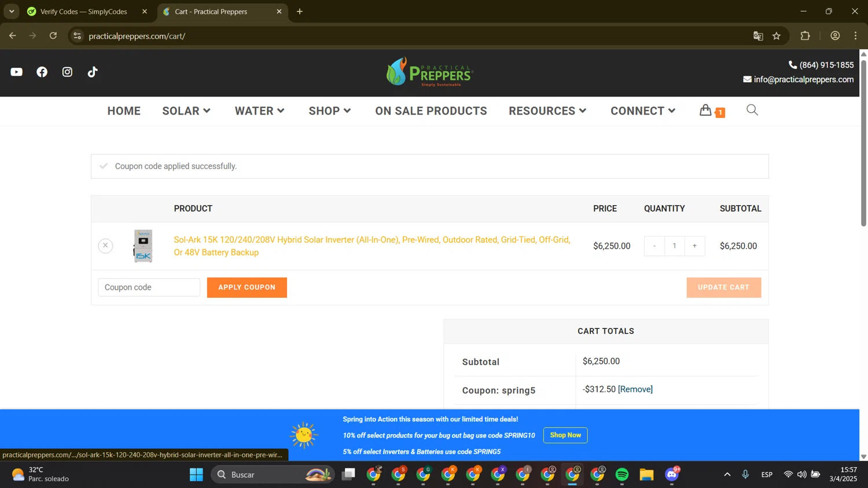Decrease quantity with the minus button
The width and height of the screenshot is (868, 488).
tap(654, 246)
